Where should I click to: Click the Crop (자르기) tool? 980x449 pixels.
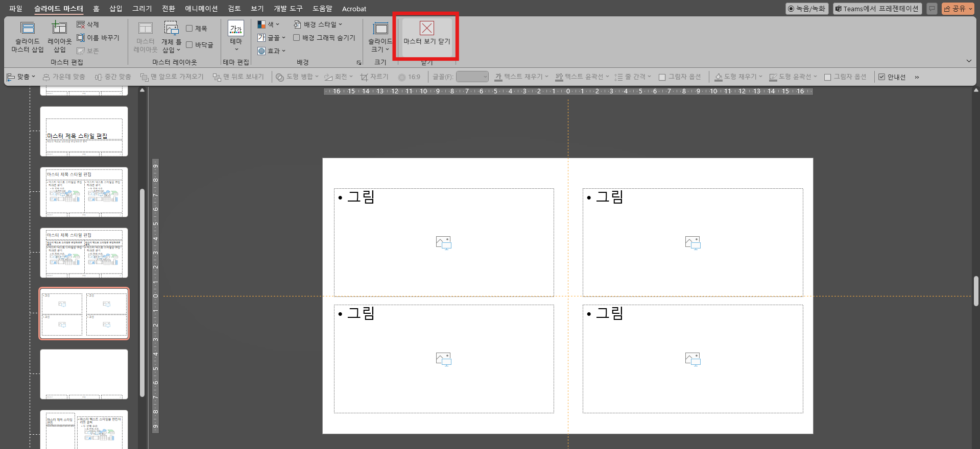(x=374, y=77)
